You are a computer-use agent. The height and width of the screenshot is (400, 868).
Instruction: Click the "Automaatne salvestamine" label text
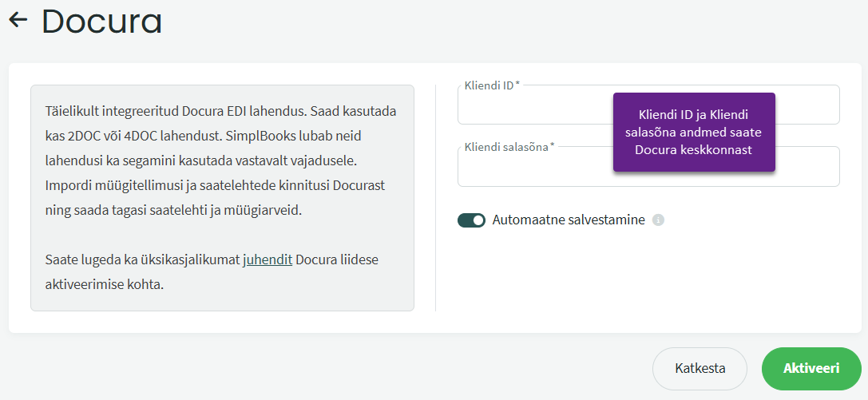569,220
